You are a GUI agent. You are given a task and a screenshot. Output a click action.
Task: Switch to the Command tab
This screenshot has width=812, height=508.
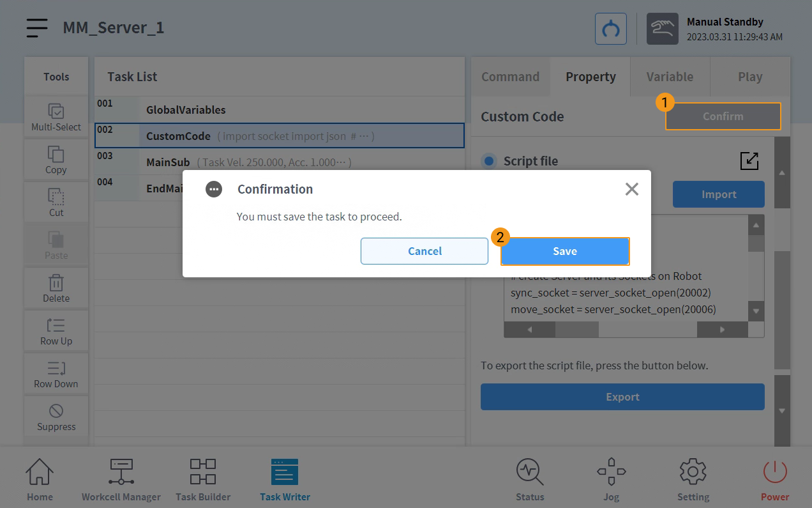coord(510,77)
